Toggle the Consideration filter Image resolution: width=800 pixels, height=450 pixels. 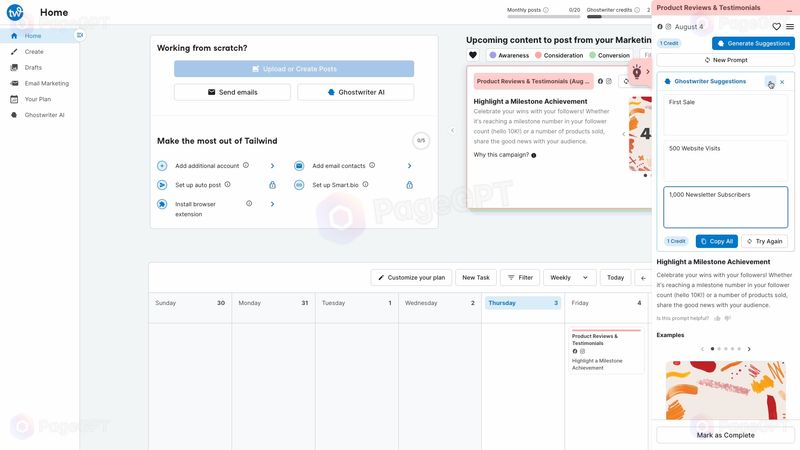pos(559,55)
